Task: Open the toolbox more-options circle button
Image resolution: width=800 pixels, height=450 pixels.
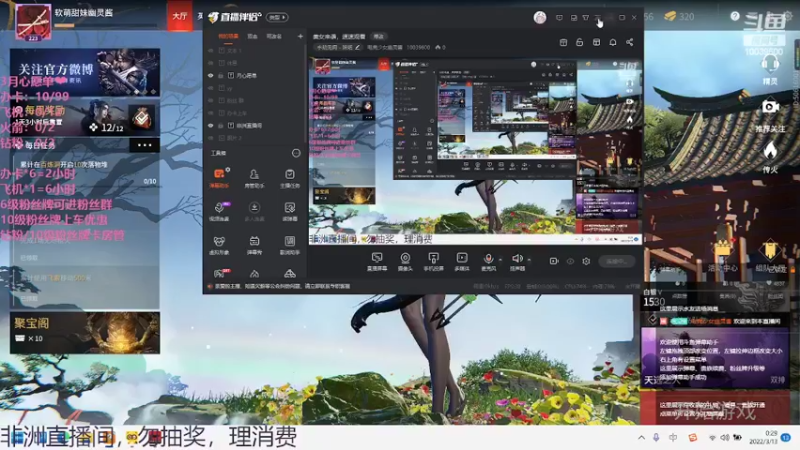Action: pyautogui.click(x=296, y=153)
